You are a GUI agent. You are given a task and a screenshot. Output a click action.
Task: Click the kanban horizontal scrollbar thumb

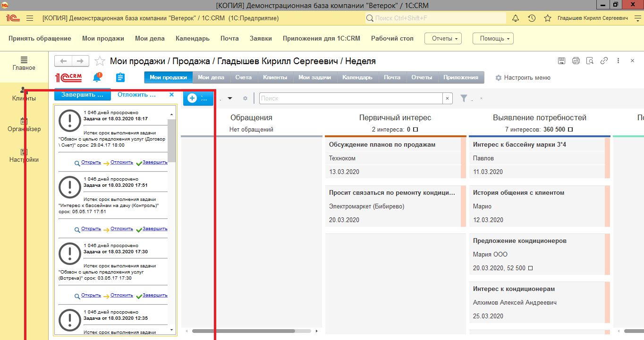coord(243,331)
